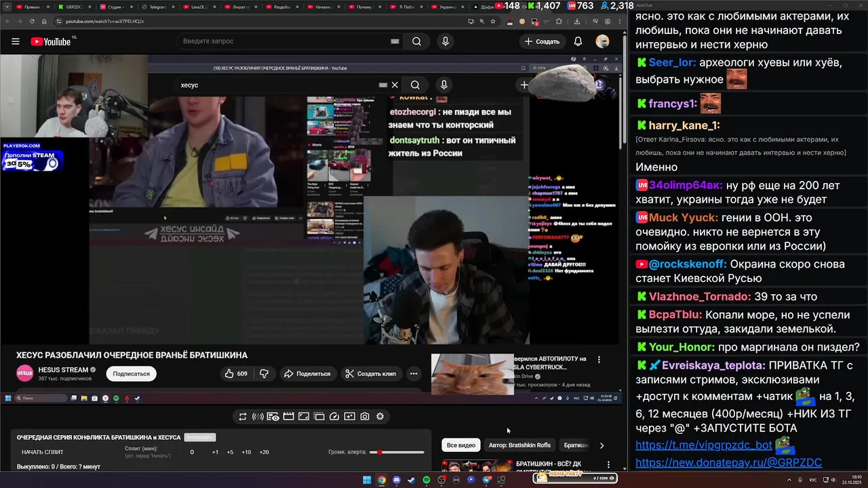868x488 pixels.
Task: Add +1 minute to the split
Action: click(215, 452)
